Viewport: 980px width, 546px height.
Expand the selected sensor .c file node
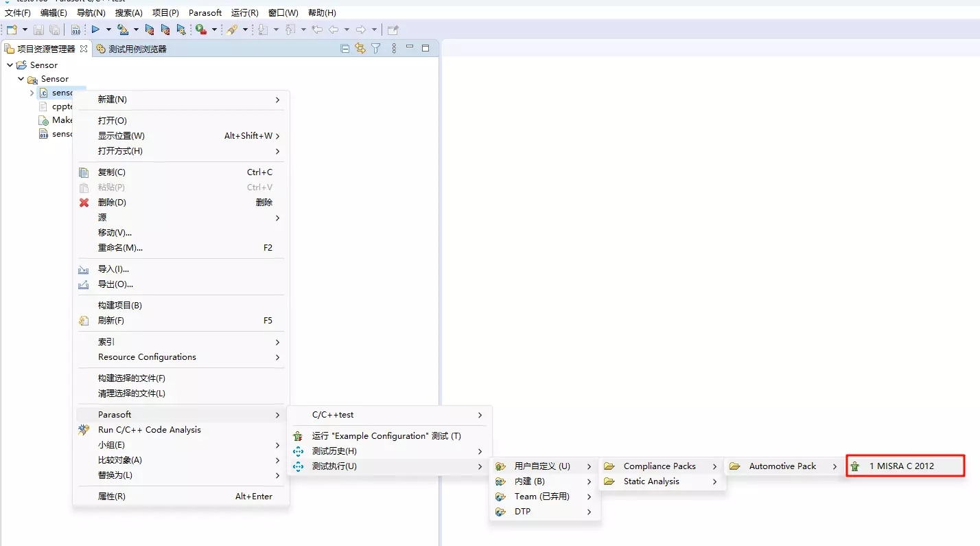pyautogui.click(x=32, y=93)
